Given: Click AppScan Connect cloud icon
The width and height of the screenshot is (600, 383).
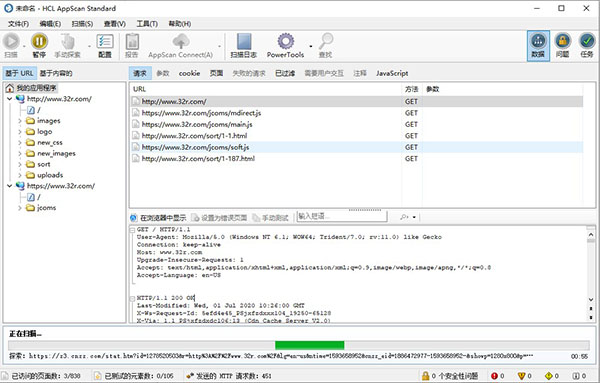Looking at the screenshot, I should 181,41.
